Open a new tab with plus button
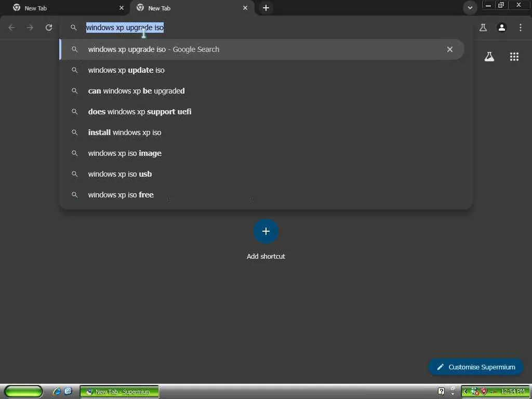532x399 pixels. (x=266, y=8)
